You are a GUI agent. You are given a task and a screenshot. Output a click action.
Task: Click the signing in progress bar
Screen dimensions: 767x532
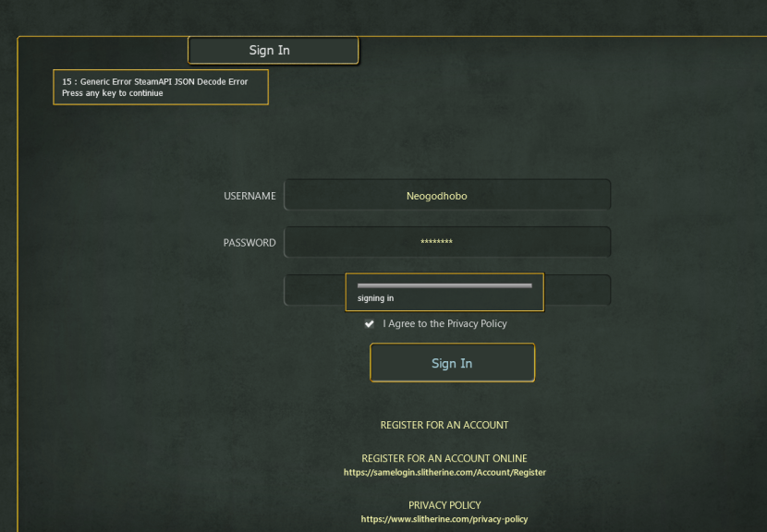pyautogui.click(x=444, y=285)
